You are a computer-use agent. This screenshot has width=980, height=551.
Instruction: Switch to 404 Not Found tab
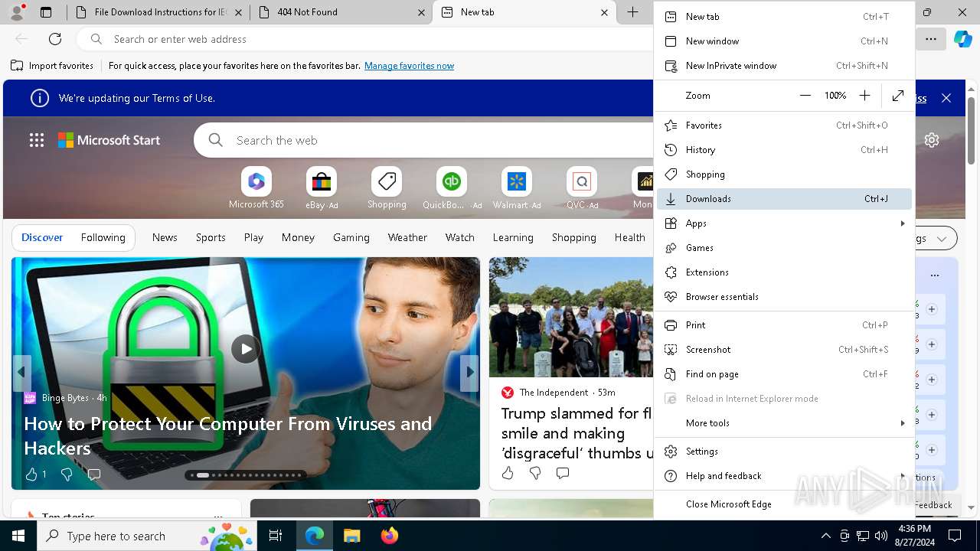point(341,12)
